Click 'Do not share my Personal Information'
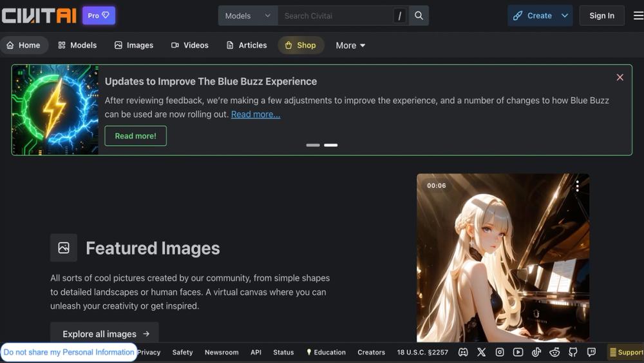This screenshot has height=363, width=644. click(x=69, y=352)
